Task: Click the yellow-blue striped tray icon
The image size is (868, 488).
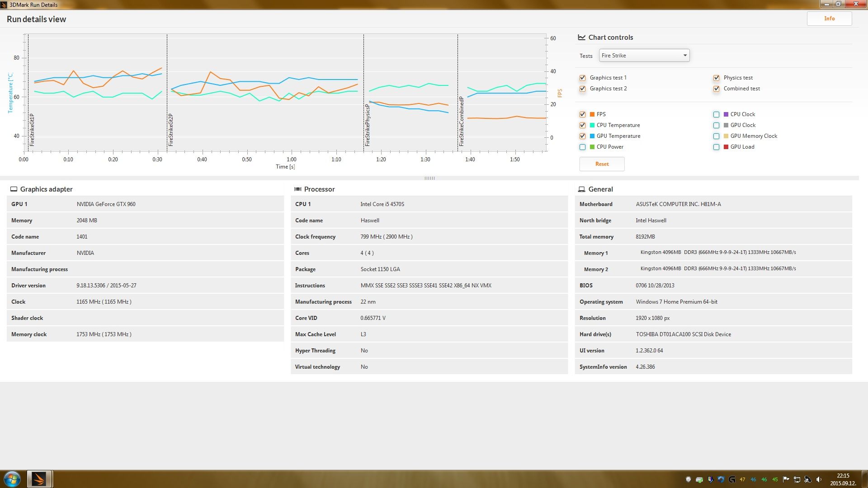Action: pos(710,479)
